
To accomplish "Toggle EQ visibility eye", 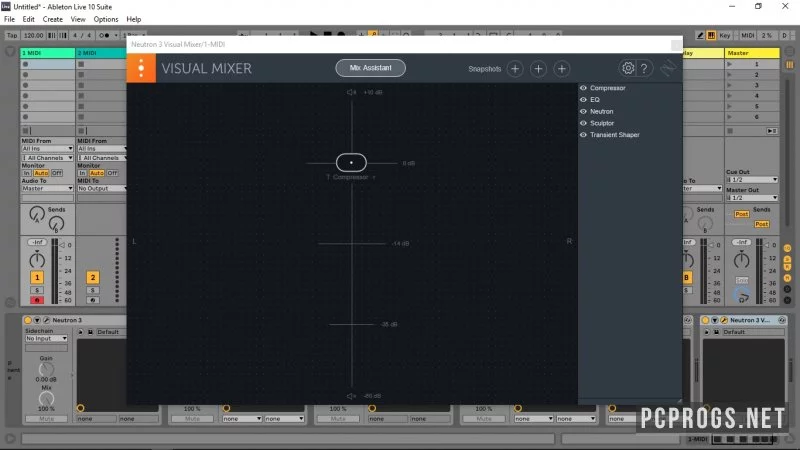I will 583,99.
